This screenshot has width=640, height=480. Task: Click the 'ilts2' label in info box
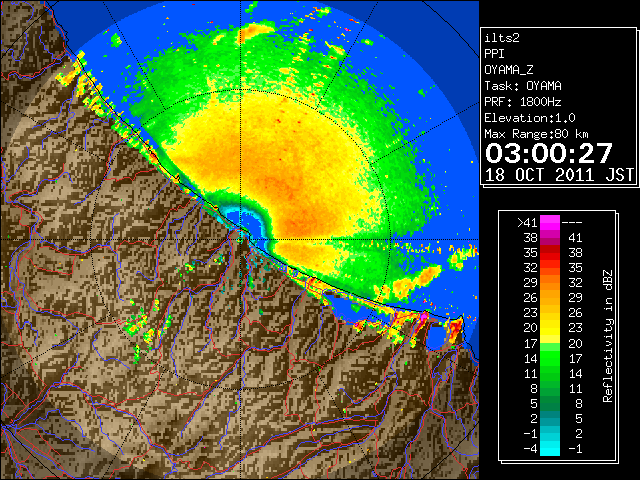(x=502, y=38)
